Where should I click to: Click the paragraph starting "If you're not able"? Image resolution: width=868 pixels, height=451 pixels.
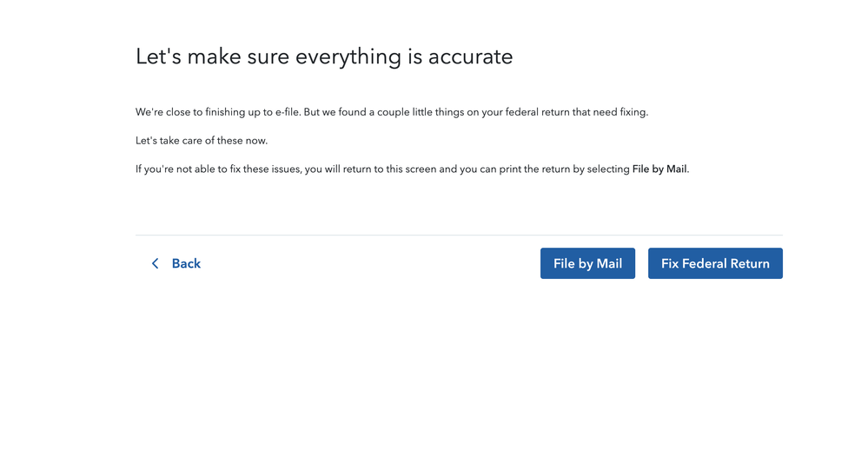click(413, 169)
